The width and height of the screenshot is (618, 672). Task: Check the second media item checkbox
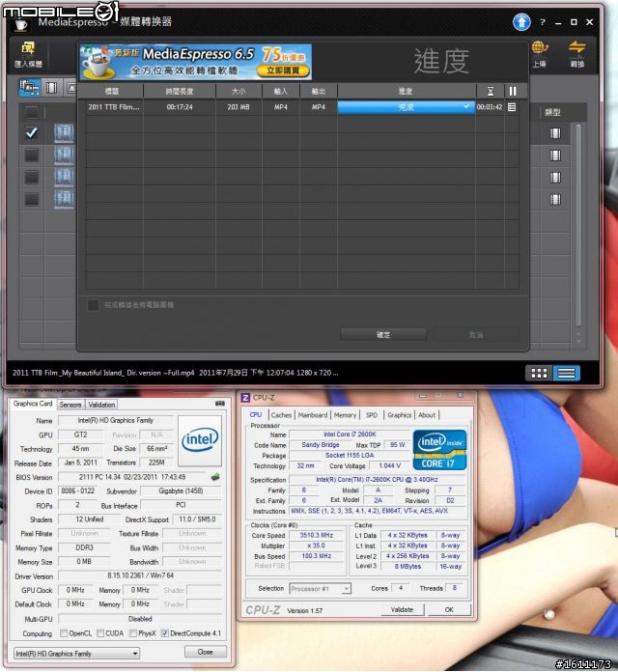31,155
